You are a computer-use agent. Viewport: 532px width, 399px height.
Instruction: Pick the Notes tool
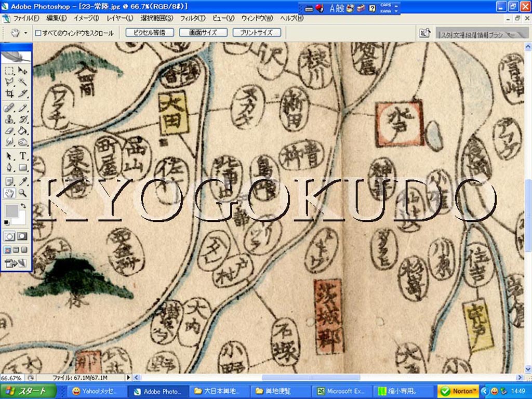[x=9, y=181]
